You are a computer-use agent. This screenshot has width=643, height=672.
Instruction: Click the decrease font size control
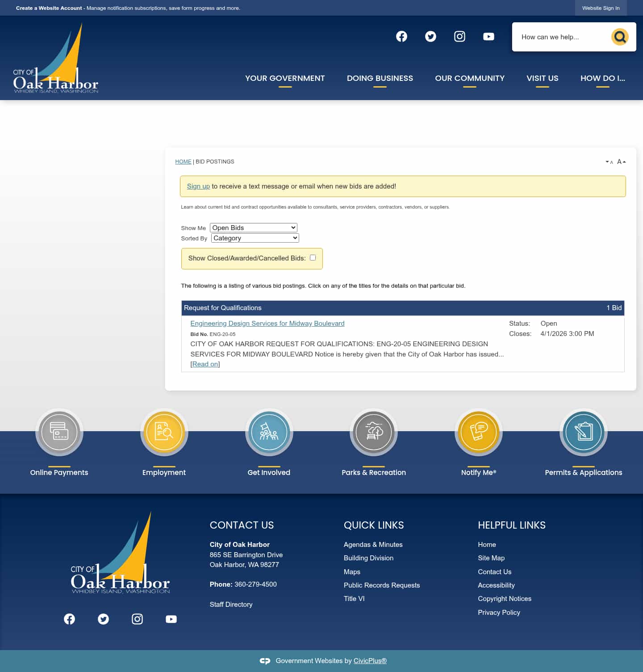coord(609,162)
